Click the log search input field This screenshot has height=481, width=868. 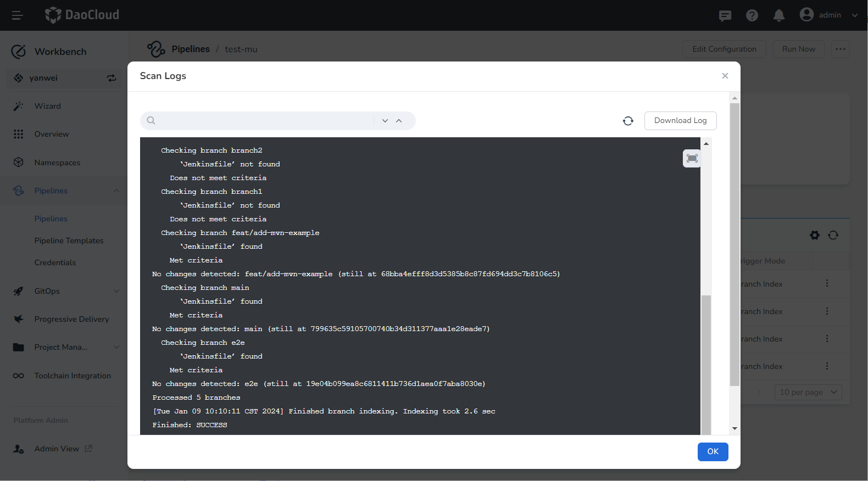pos(264,121)
